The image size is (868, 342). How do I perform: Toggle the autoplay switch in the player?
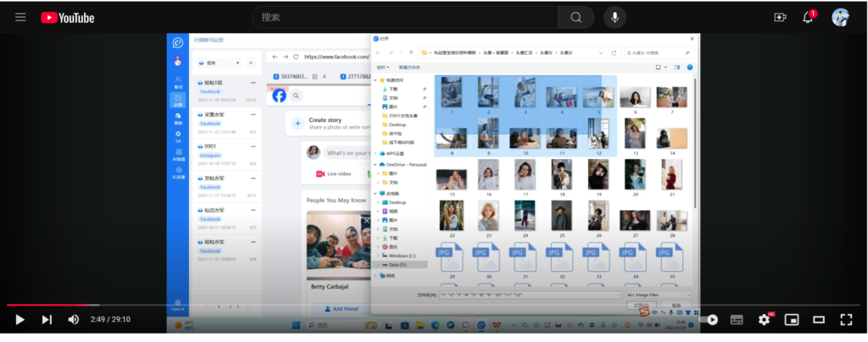pos(710,319)
